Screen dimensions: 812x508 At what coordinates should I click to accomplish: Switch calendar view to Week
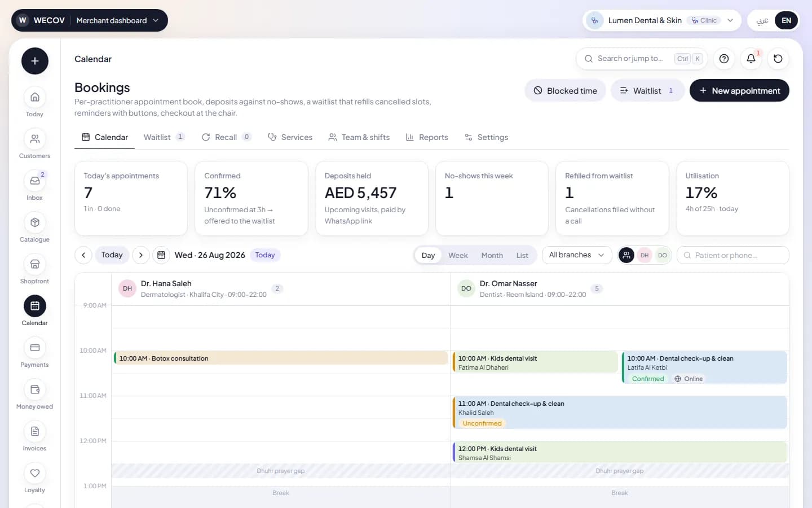tap(458, 255)
